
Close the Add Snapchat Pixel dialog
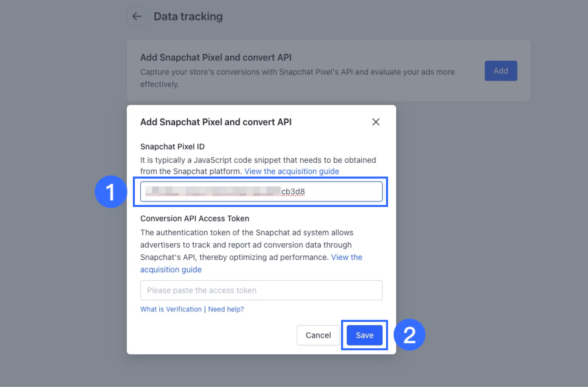click(x=376, y=122)
